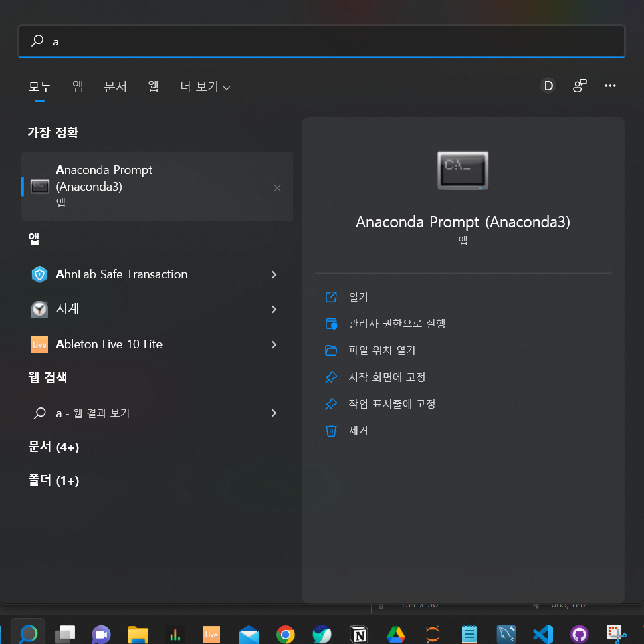The height and width of the screenshot is (644, 644).
Task: Click the D account avatar
Action: click(x=548, y=86)
